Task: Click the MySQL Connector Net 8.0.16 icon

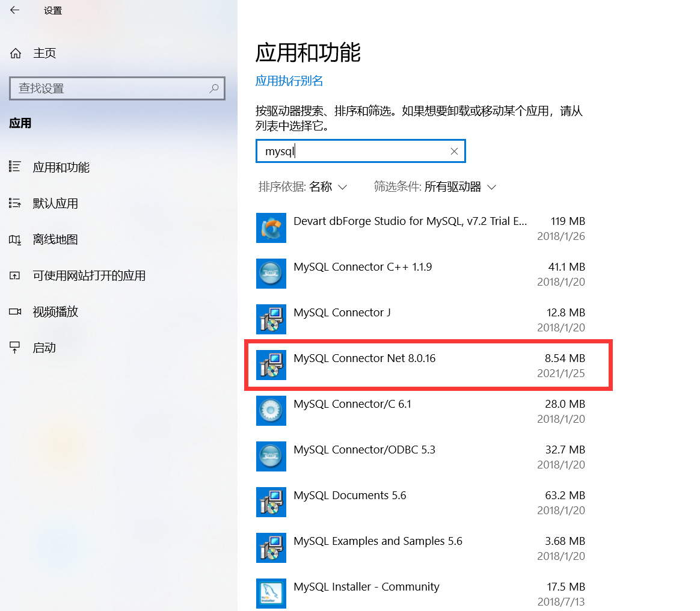Action: click(271, 365)
